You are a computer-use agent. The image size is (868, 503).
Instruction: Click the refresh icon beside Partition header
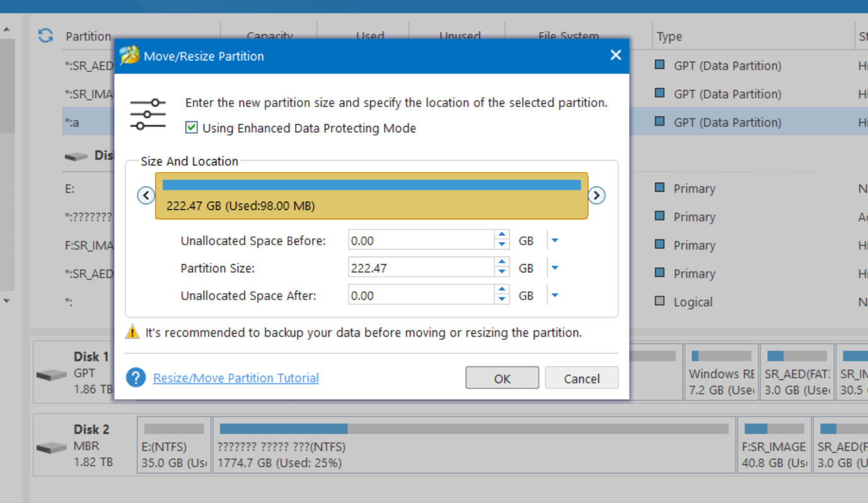click(x=45, y=36)
